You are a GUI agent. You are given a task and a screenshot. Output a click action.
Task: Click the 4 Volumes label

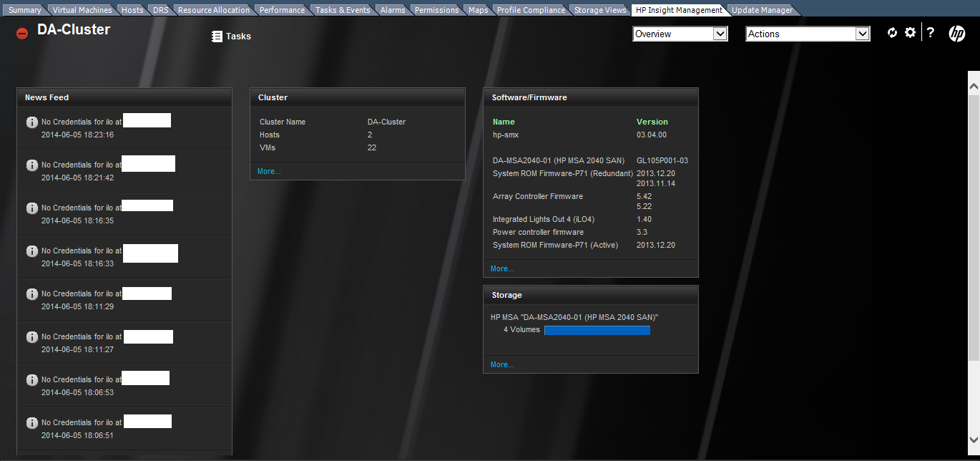tap(521, 330)
